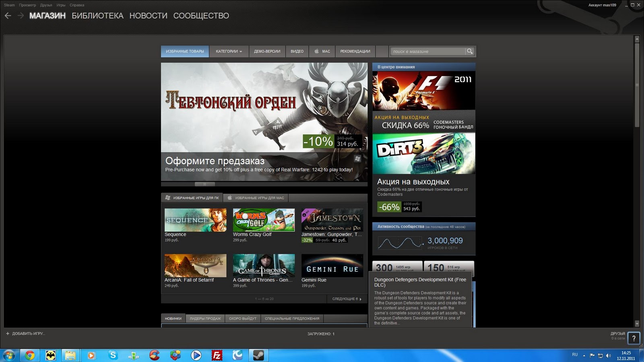This screenshot has height=362, width=644.
Task: Open the ВИДЕО tab
Action: 297,51
